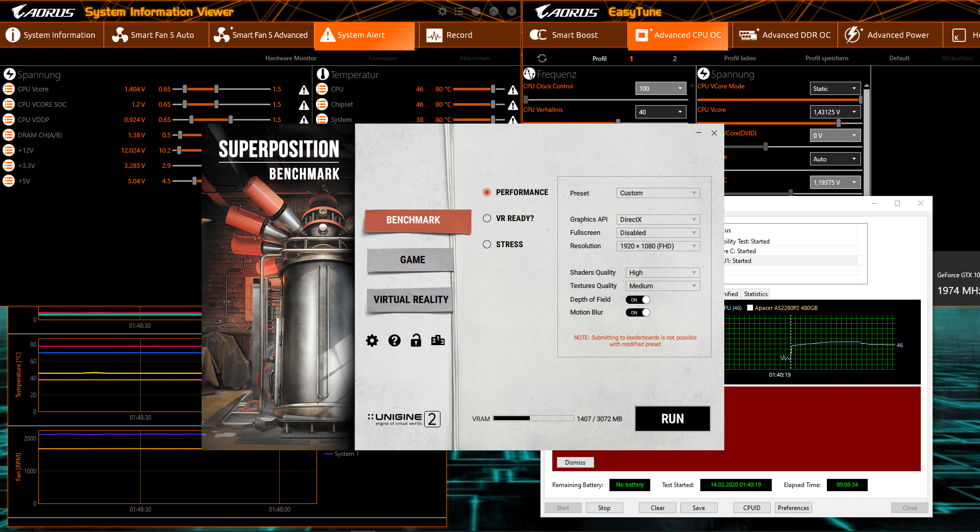Toggle Depth of Field switch
The height and width of the screenshot is (532, 980).
tap(638, 300)
